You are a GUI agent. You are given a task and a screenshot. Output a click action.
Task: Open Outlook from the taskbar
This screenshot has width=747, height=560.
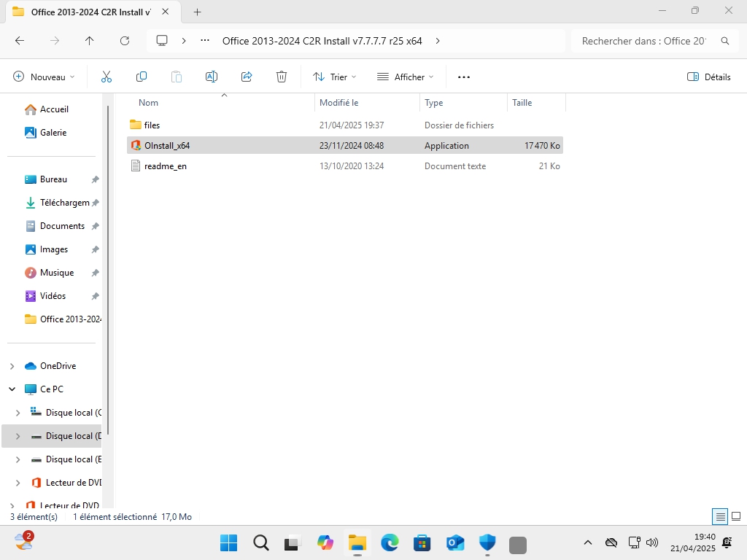coord(455,542)
